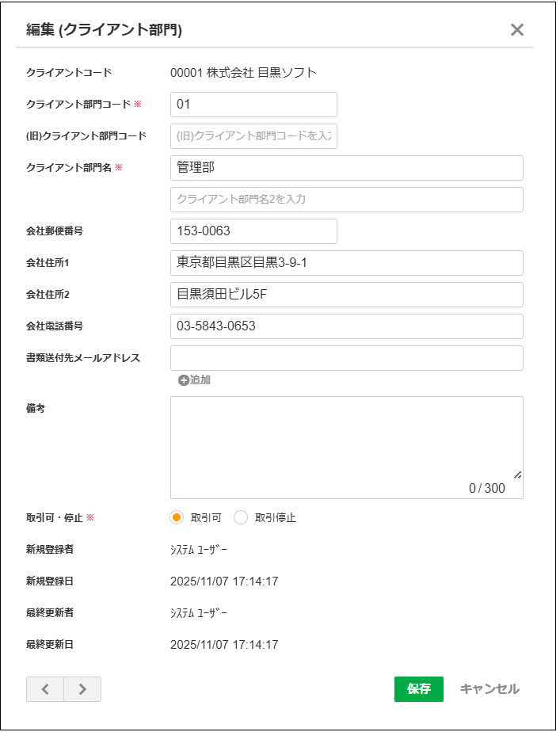Click the empty 書類送付先メールアドレス field
The image size is (560, 732).
(345, 357)
